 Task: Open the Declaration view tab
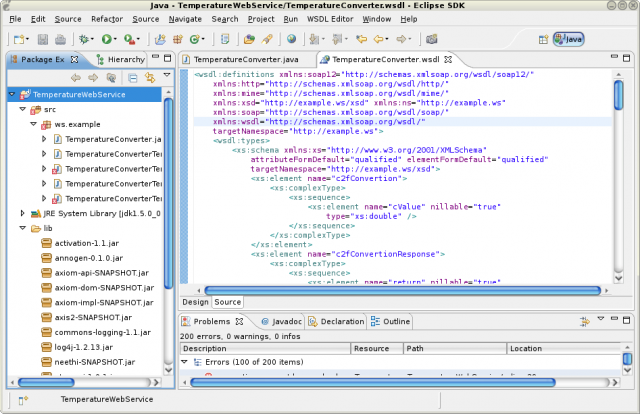point(337,322)
